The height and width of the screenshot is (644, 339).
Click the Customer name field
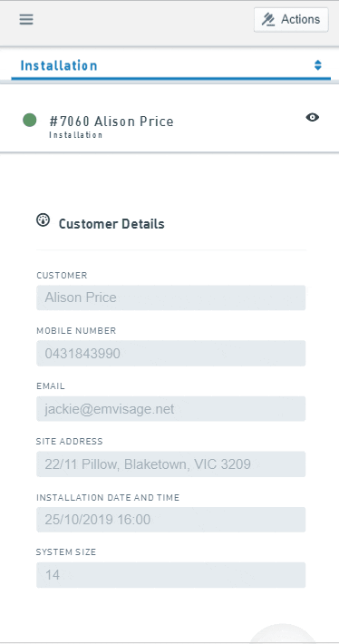[x=170, y=298]
